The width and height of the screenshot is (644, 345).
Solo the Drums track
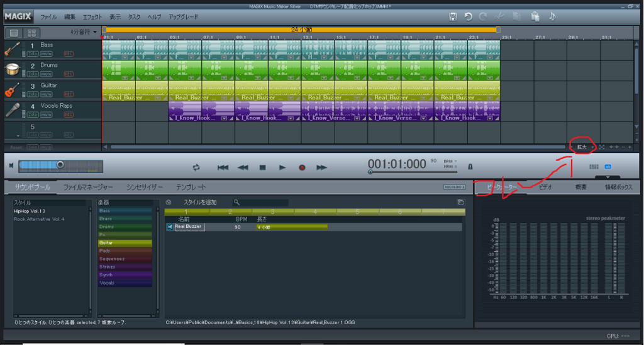(x=33, y=74)
